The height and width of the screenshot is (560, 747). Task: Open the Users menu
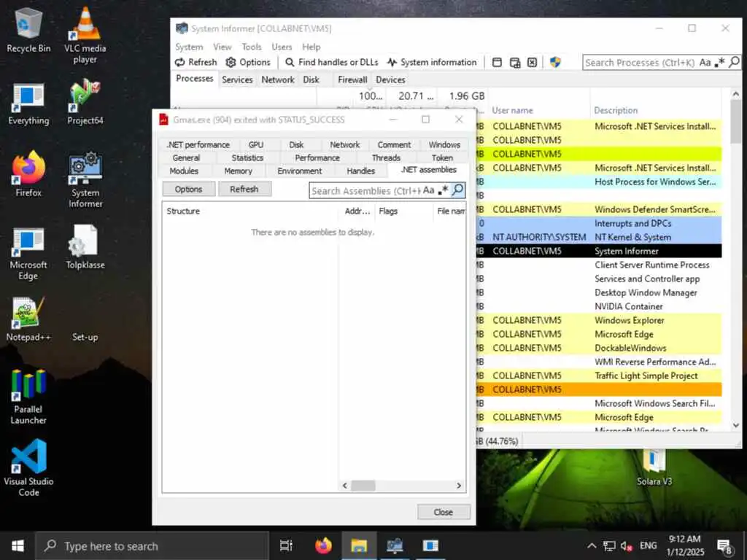point(282,47)
